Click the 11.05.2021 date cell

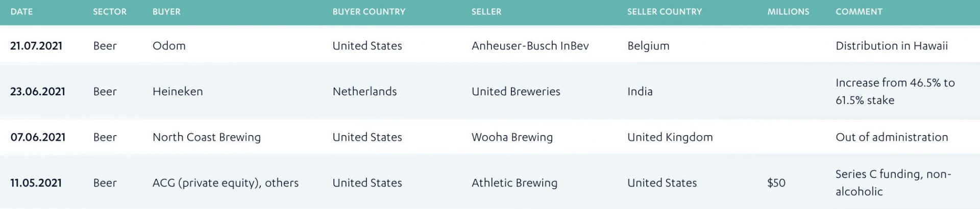pos(36,183)
